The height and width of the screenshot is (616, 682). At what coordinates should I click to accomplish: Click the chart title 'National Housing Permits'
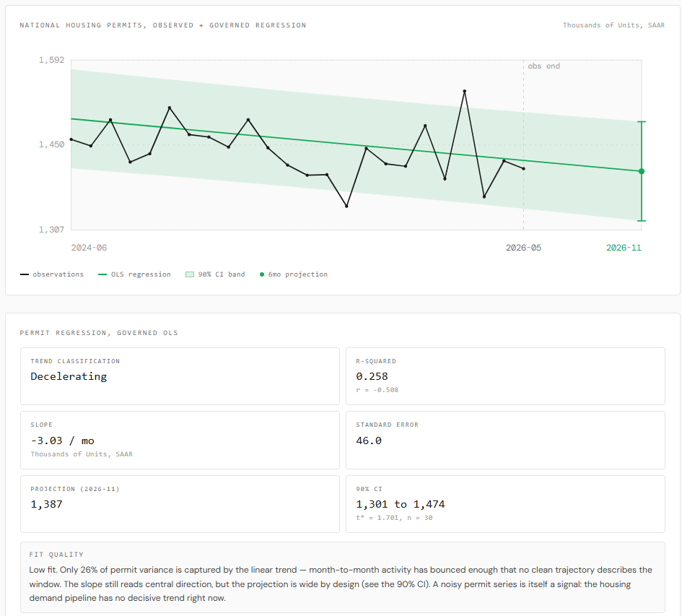tap(162, 25)
